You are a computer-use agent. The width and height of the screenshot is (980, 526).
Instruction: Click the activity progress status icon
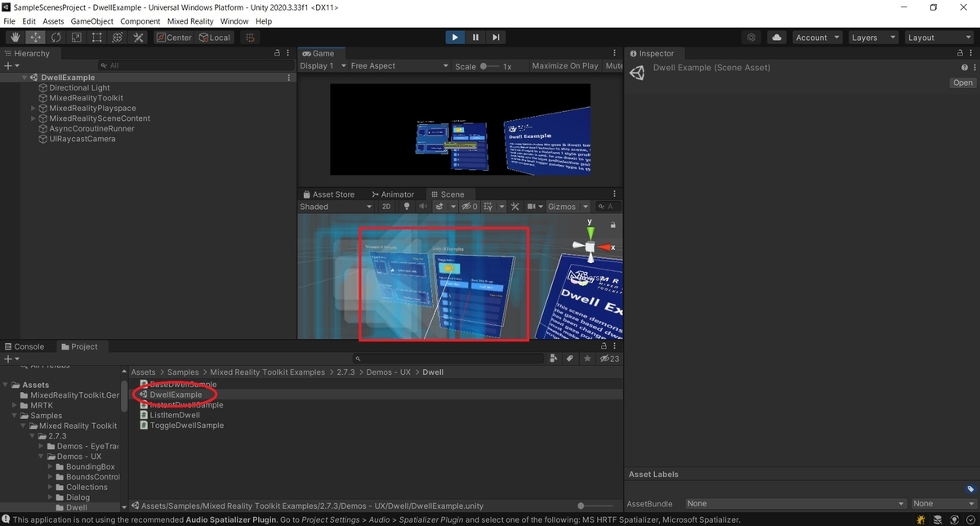[x=954, y=519]
